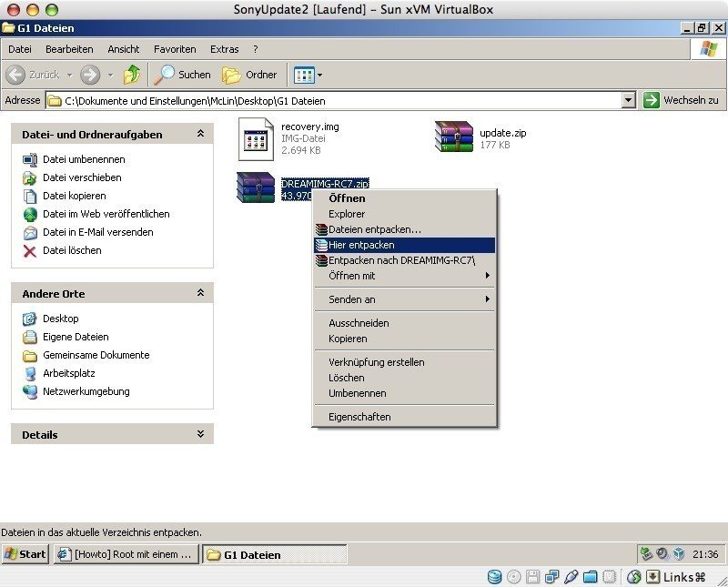This screenshot has height=587, width=728.
Task: Go up one folder level icon
Action: (132, 75)
